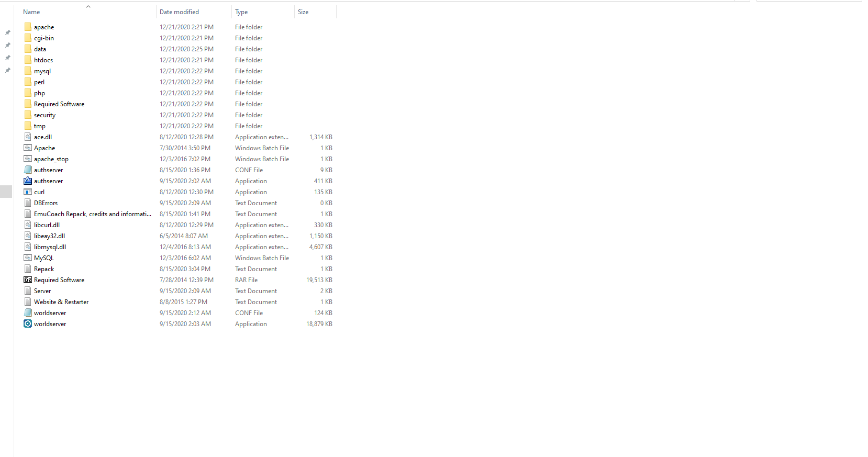Click the 18,879 KB size value
Viewport: 868px width, 457px height.
[319, 324]
